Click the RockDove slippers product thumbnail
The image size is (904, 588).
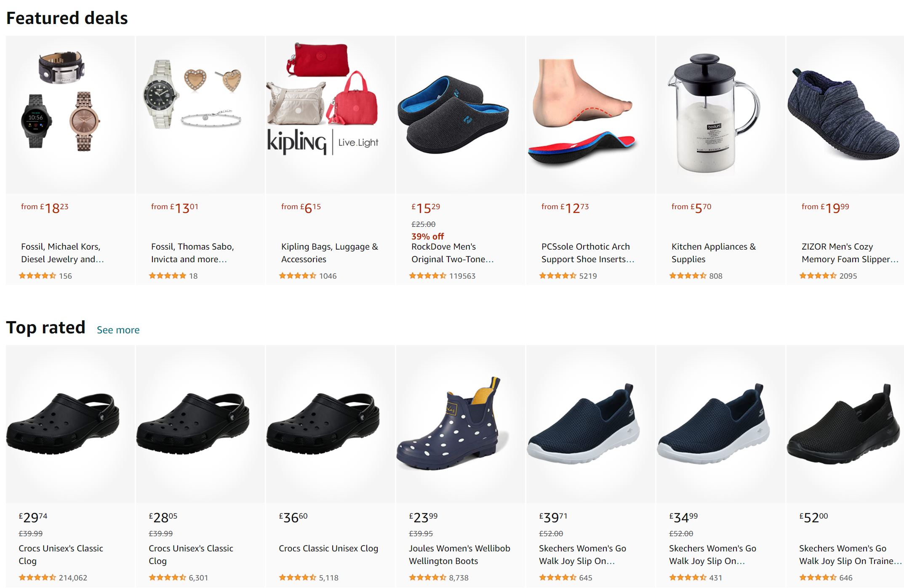[461, 114]
